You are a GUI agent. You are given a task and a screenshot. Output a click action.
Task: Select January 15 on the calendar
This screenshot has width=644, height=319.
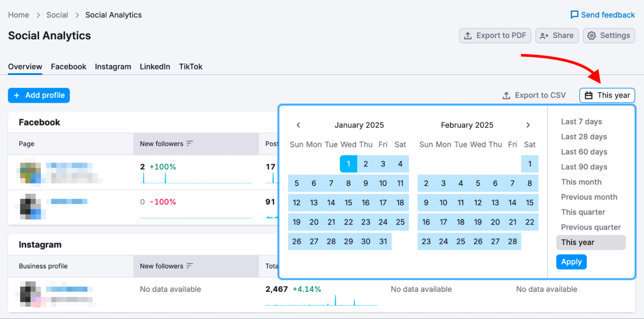(348, 203)
